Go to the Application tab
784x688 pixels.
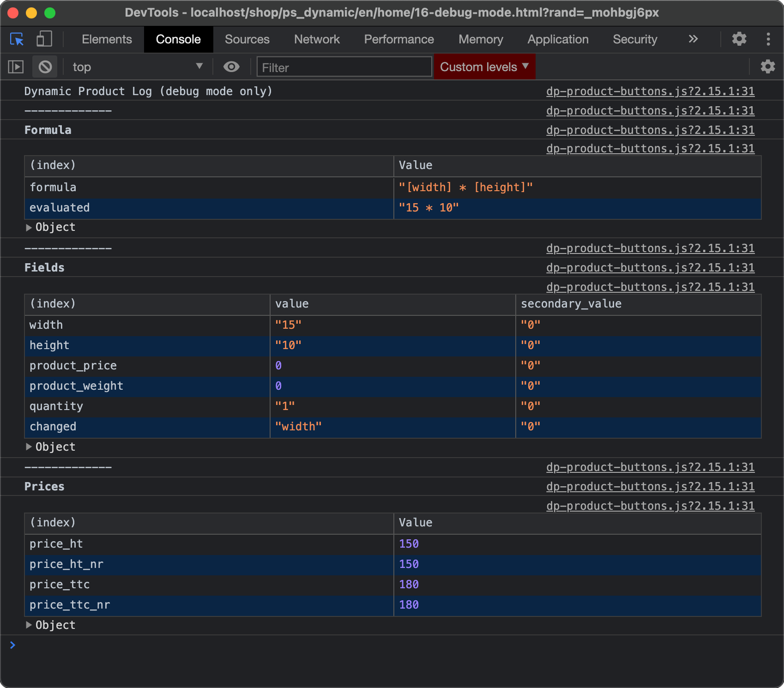[x=558, y=39]
